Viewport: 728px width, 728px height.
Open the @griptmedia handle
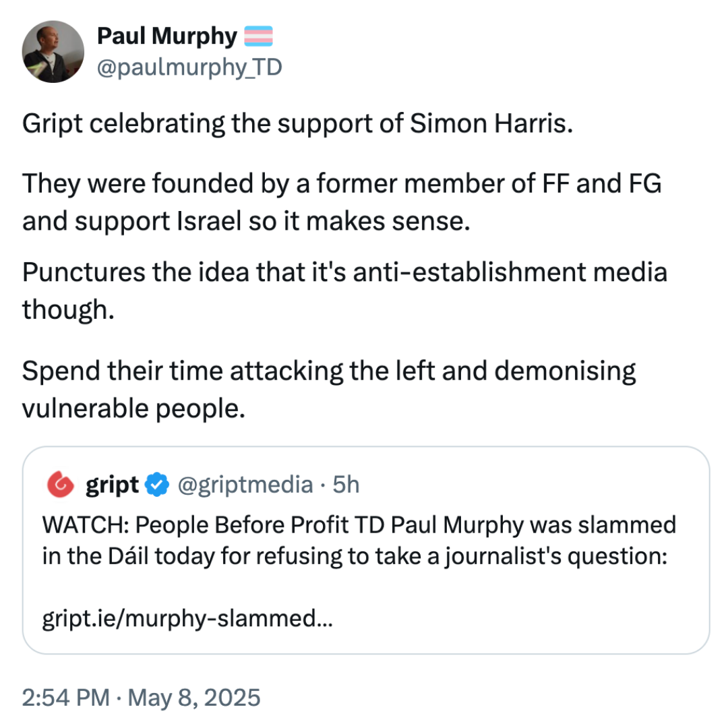[x=245, y=485]
